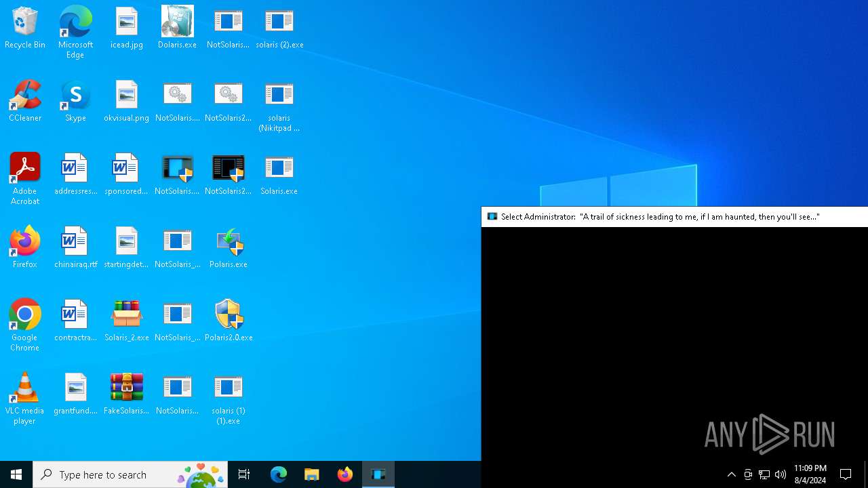Select the Solaris.exe desktop file
Viewport: 868px width, 488px height.
pos(279,174)
